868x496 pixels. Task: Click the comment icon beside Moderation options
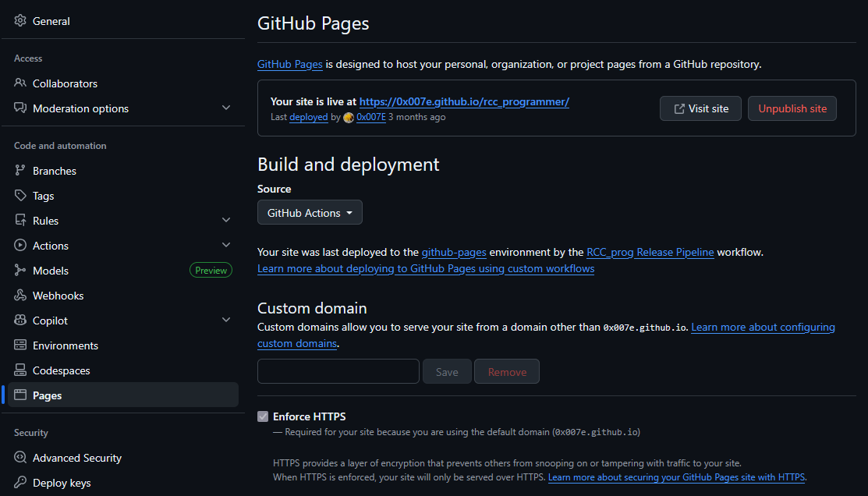tap(20, 108)
